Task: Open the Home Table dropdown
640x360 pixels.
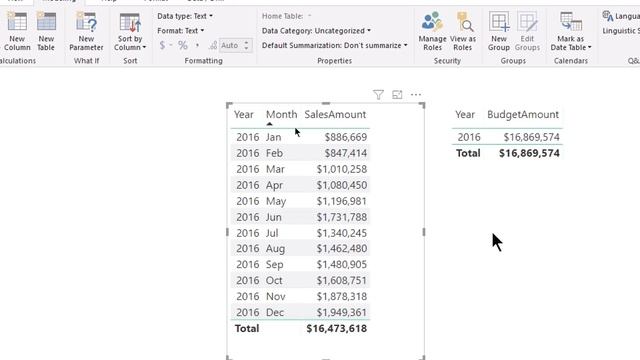Action: pos(287,16)
